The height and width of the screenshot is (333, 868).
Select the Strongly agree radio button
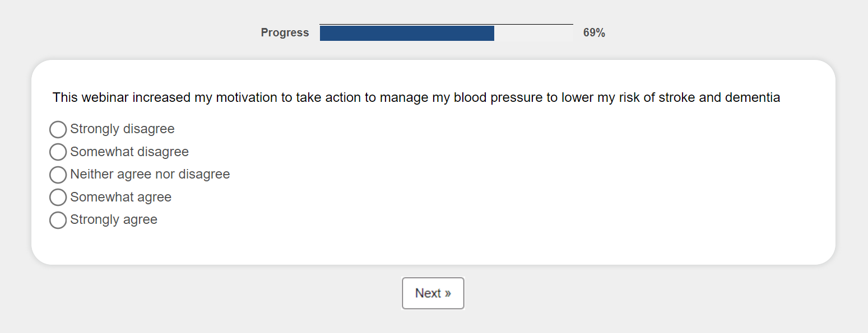pyautogui.click(x=58, y=220)
